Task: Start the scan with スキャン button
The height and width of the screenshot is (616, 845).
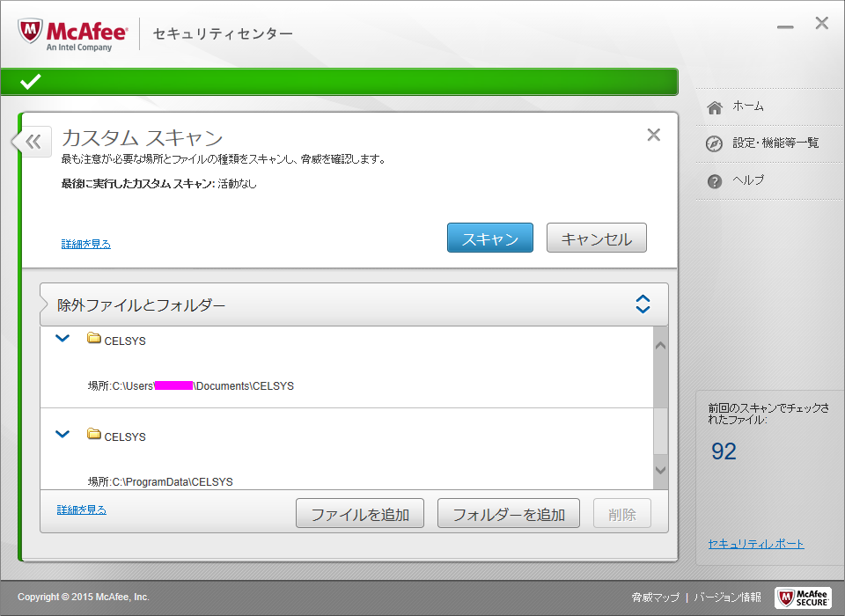Action: pos(490,238)
